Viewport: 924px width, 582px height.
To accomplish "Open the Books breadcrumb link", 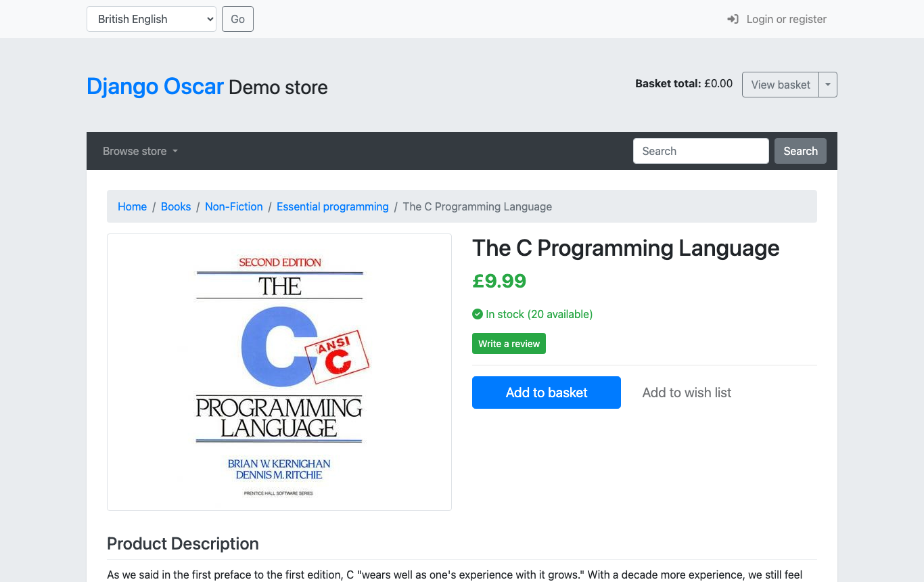I will point(176,206).
